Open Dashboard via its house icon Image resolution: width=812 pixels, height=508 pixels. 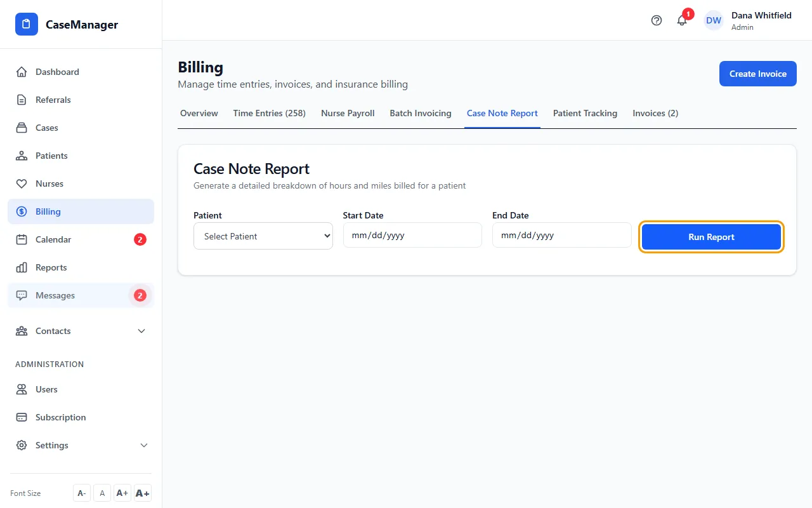click(x=22, y=72)
